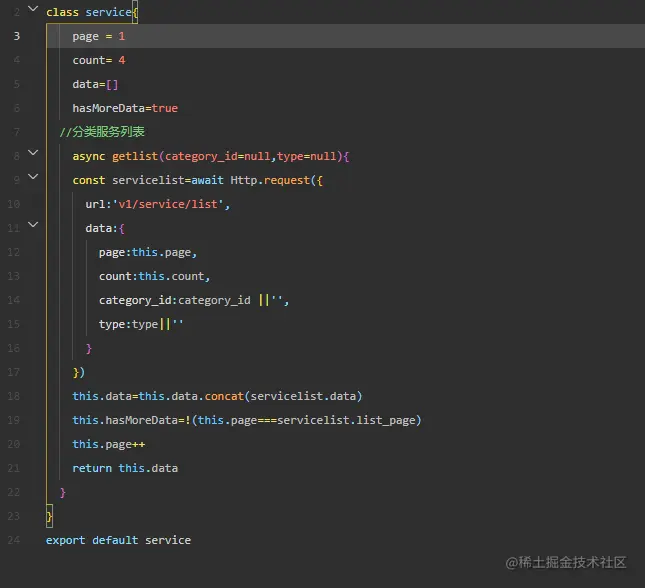Click the 'type:type||''' entry
The width and height of the screenshot is (645, 588).
[141, 324]
